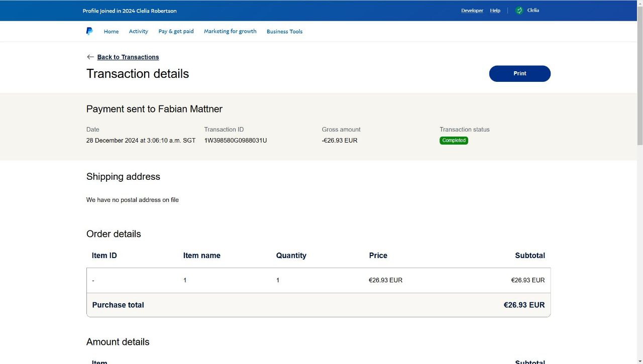Follow the Back to Transactions link

point(128,57)
